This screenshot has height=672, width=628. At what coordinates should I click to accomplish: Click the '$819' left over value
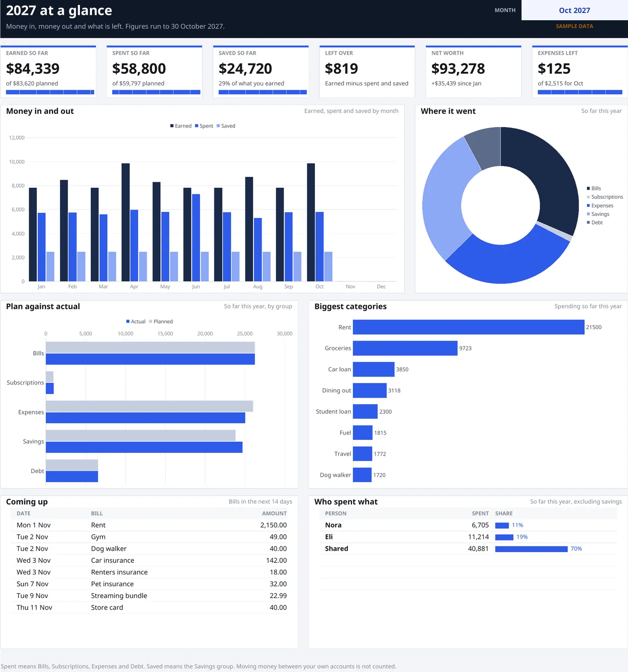(x=341, y=69)
